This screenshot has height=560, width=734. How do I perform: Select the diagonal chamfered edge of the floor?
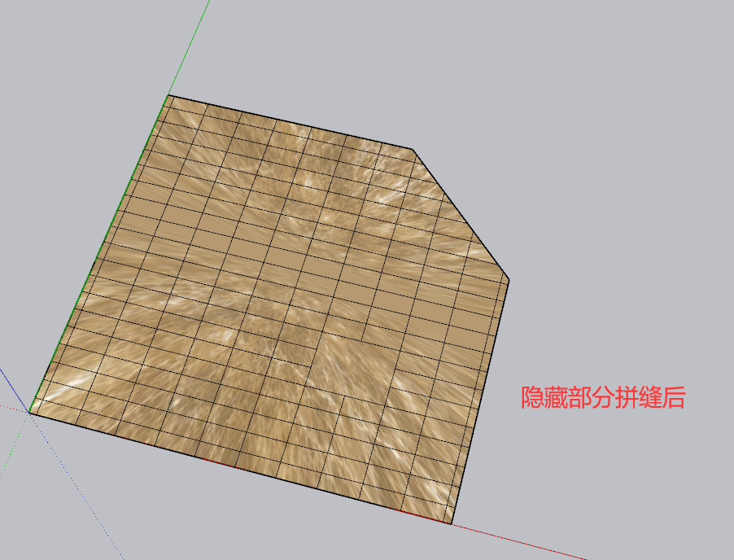461,215
